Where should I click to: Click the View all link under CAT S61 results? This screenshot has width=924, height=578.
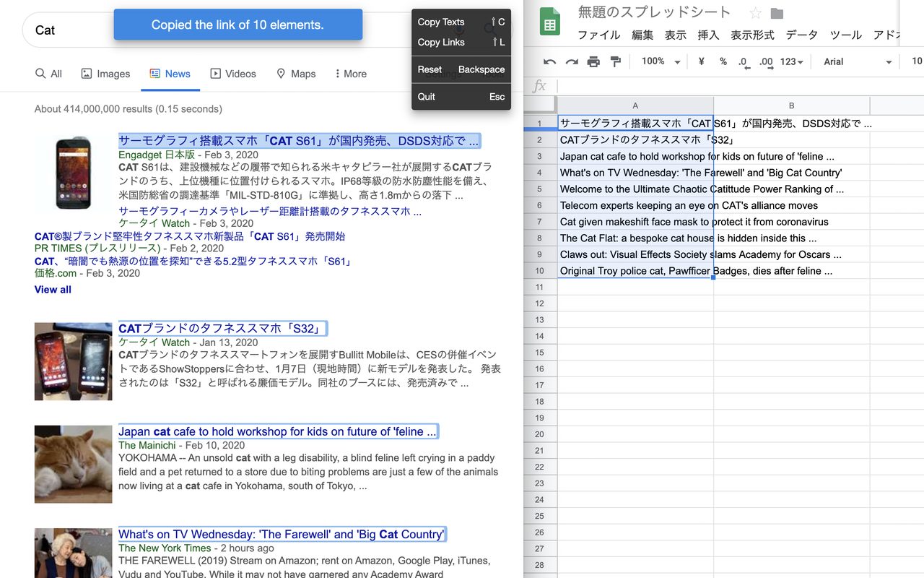[x=52, y=289]
